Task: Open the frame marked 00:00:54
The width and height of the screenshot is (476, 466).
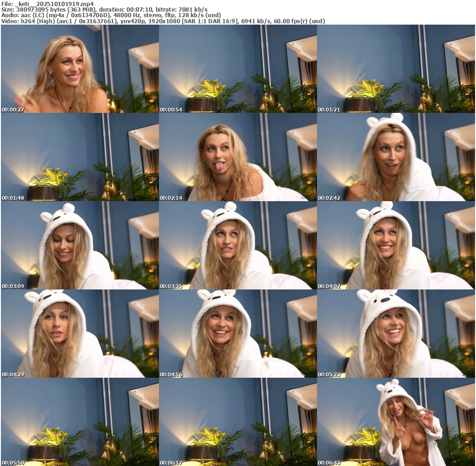Action: [x=238, y=69]
